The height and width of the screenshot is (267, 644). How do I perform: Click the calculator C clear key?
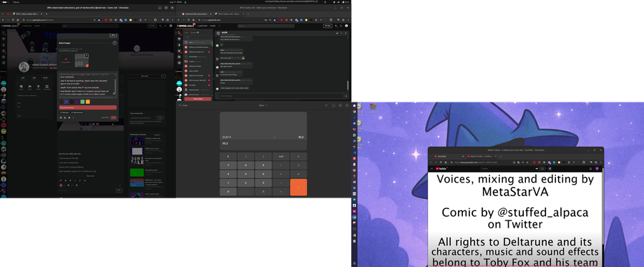(x=228, y=157)
